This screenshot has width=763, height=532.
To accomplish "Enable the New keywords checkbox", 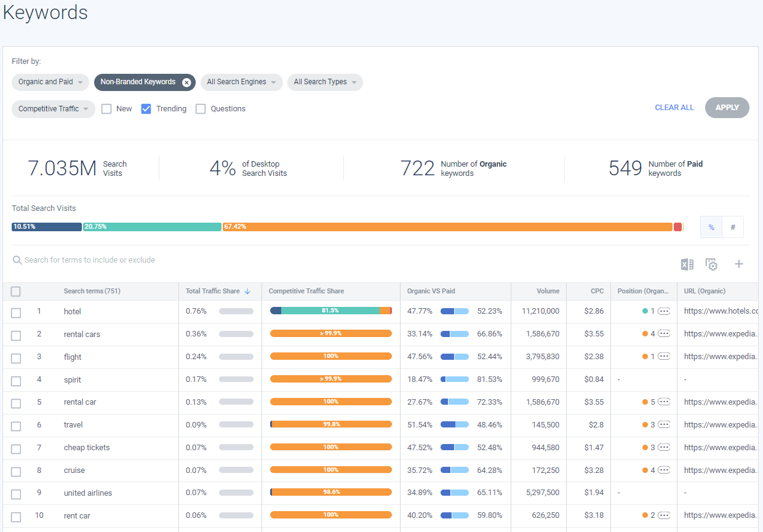I will click(106, 109).
